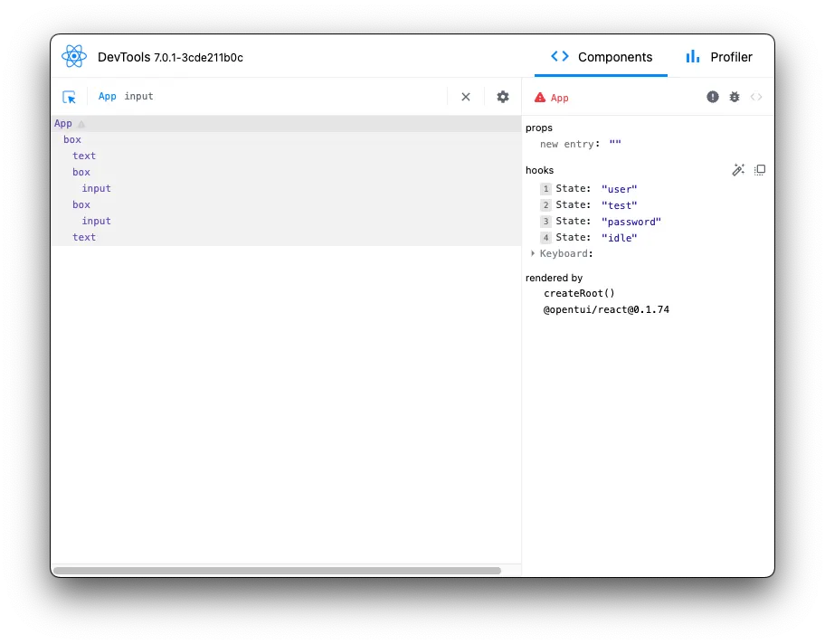Activate the select-element inspector icon

[x=69, y=97]
